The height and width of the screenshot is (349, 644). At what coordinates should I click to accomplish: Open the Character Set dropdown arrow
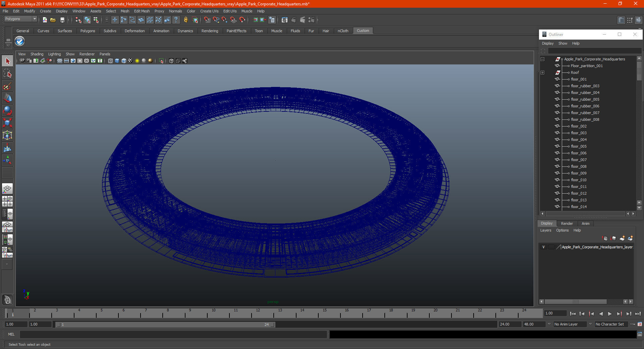591,324
